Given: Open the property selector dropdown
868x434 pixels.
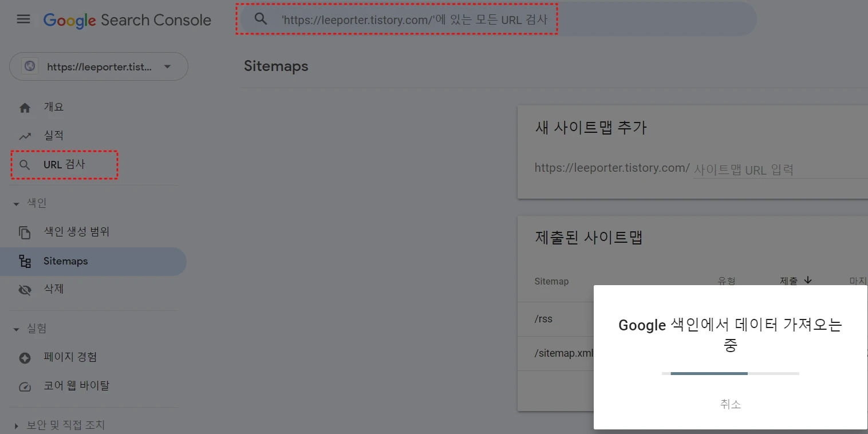Looking at the screenshot, I should click(98, 66).
